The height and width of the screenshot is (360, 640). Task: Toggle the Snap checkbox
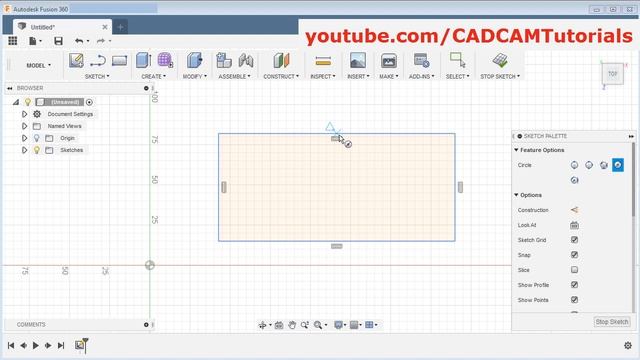574,255
